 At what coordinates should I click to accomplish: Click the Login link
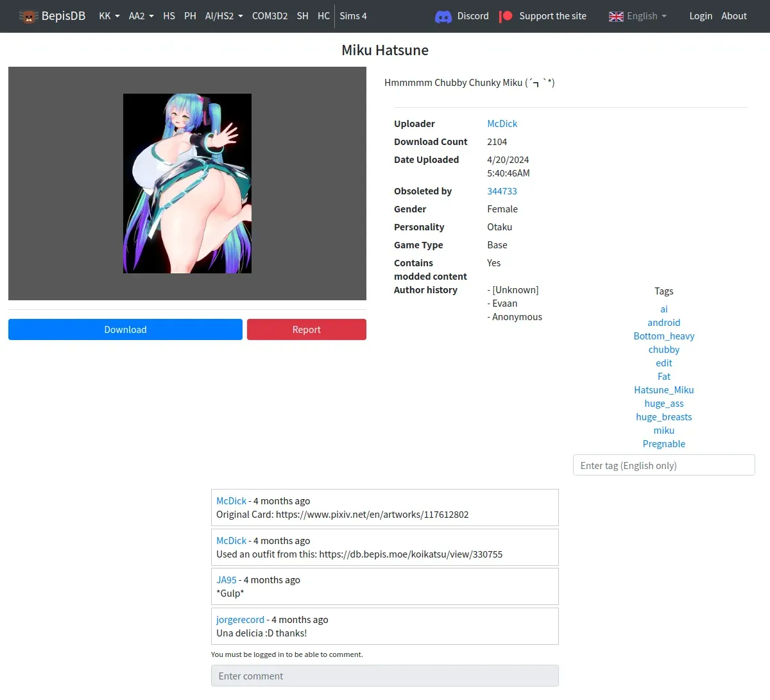701,16
